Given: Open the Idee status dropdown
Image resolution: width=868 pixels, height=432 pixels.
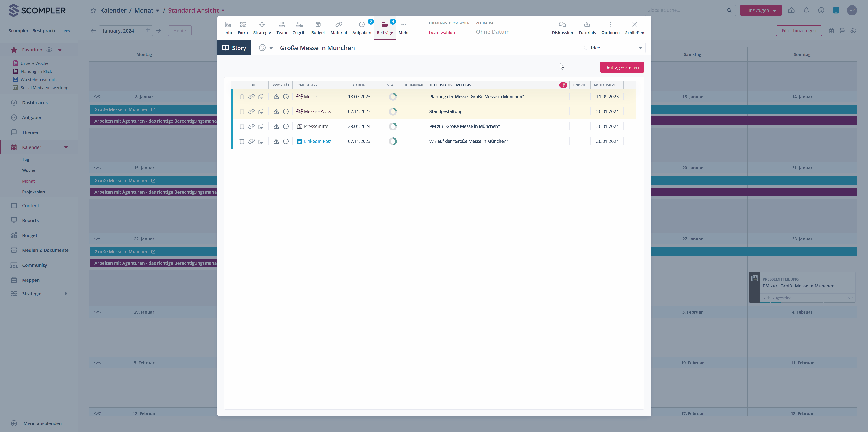Looking at the screenshot, I should pos(613,48).
